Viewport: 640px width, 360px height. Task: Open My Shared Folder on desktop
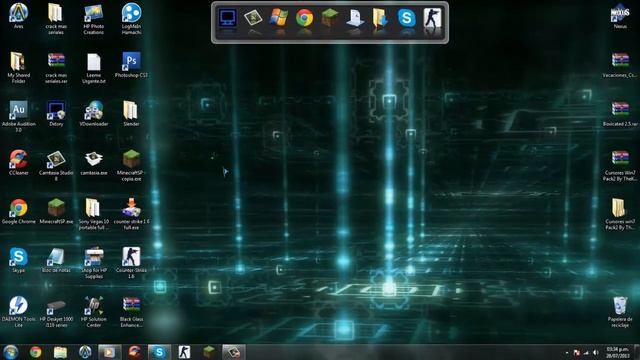click(18, 68)
